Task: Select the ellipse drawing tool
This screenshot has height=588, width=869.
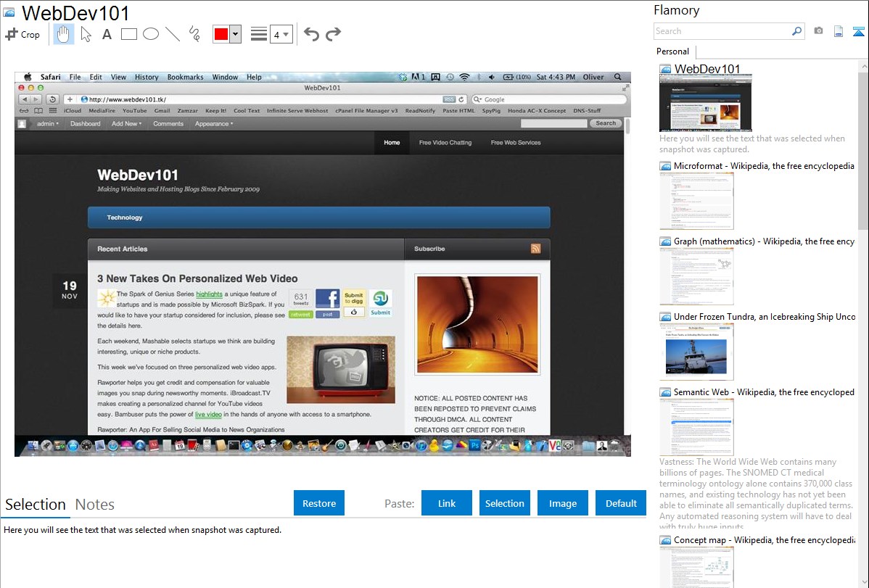Action: coord(151,34)
